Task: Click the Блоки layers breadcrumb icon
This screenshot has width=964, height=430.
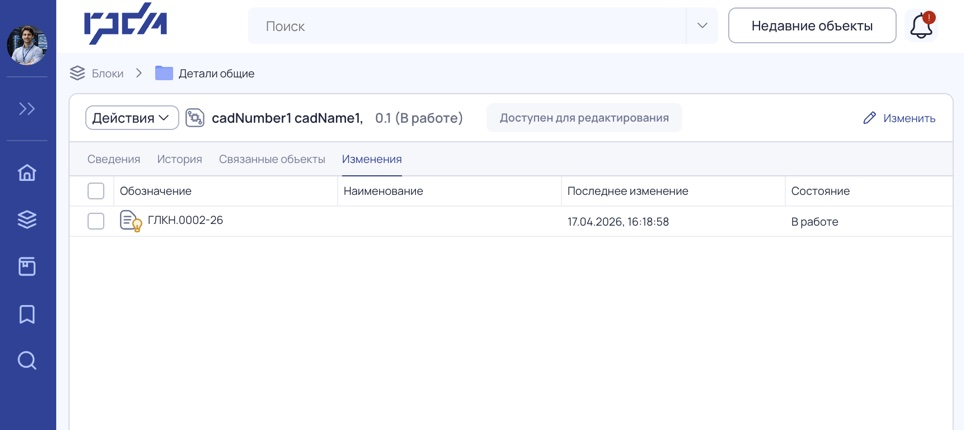Action: [77, 73]
